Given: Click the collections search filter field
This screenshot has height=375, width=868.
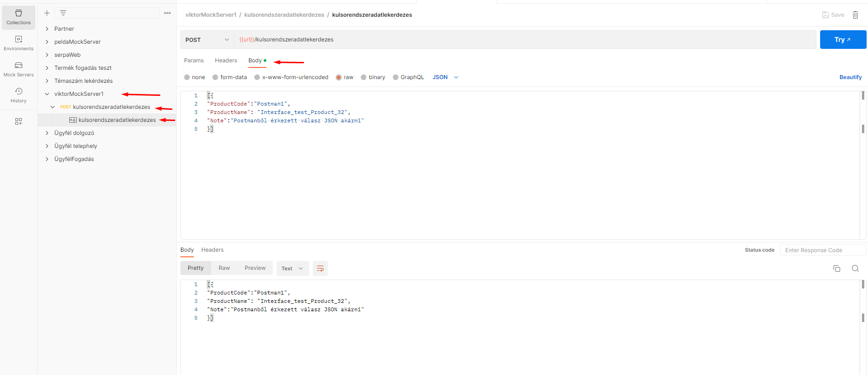Looking at the screenshot, I should point(107,13).
